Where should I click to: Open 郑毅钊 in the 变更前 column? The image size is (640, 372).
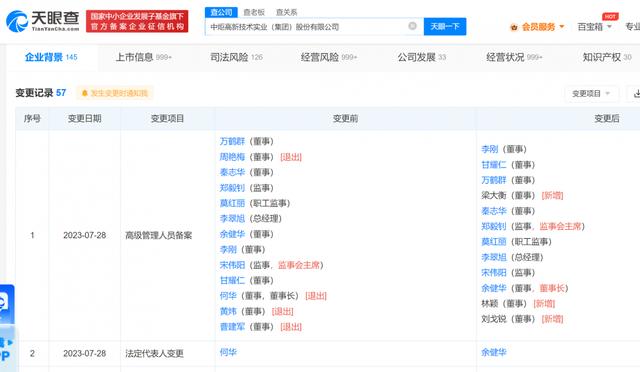232,188
